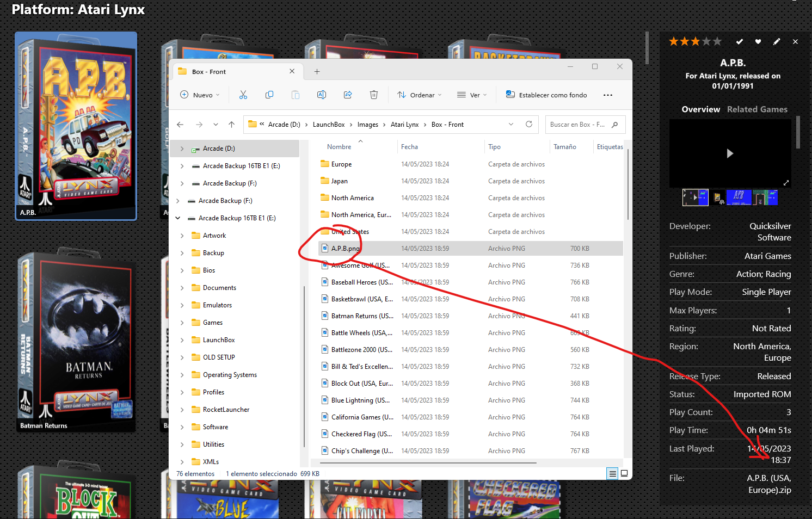Screen dimensions: 812x519
Task: Delete the selected file with the trash icon
Action: click(x=374, y=95)
